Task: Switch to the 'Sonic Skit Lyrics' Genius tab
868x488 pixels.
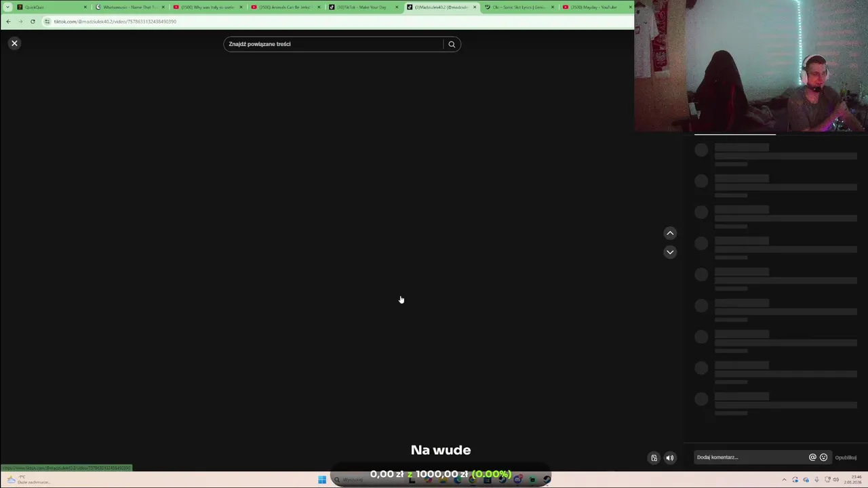Action: pos(519,7)
